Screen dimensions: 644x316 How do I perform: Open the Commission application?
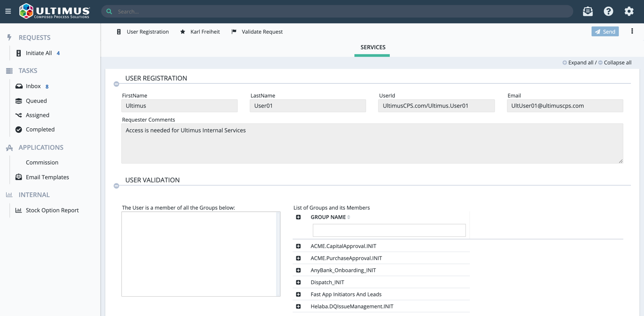coord(42,163)
